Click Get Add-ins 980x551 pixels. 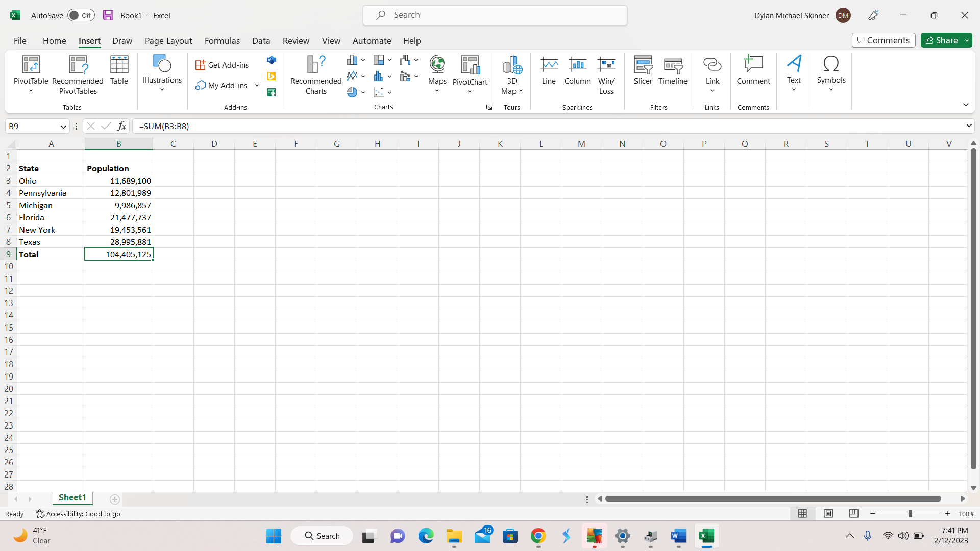pyautogui.click(x=222, y=65)
